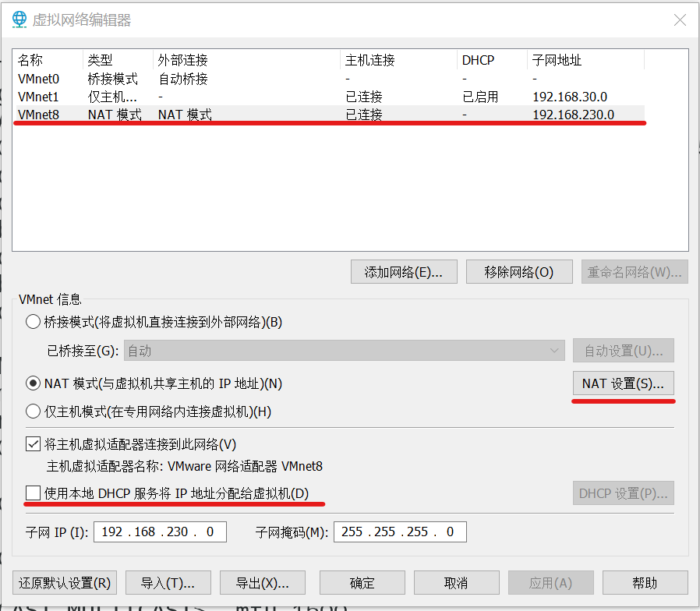Select the VMnet1 row
The height and width of the screenshot is (611, 700).
pos(331,97)
